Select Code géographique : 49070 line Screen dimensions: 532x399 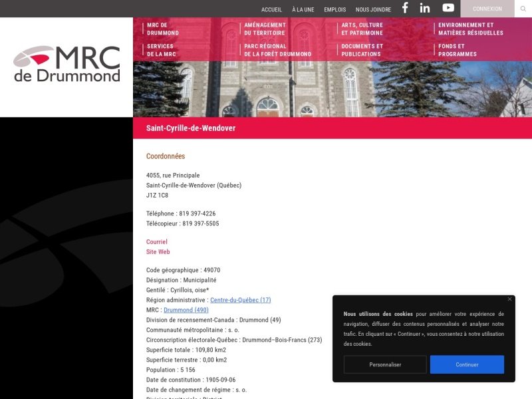coord(184,270)
